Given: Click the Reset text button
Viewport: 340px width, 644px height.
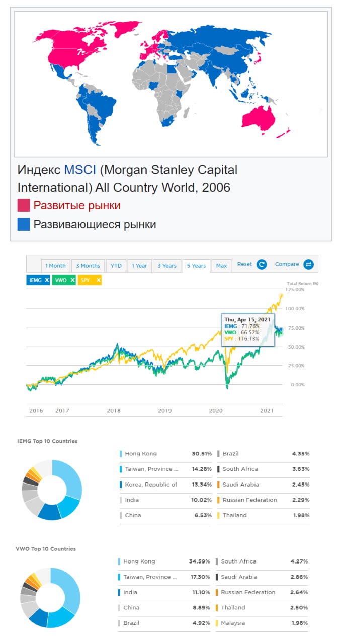Looking at the screenshot, I should click(244, 264).
